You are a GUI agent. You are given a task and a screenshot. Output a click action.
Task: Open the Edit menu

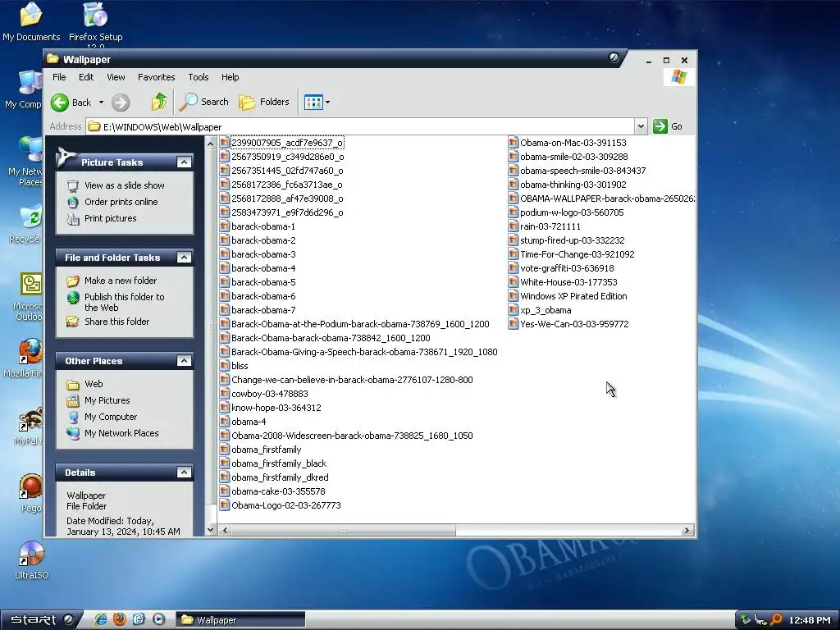(86, 77)
